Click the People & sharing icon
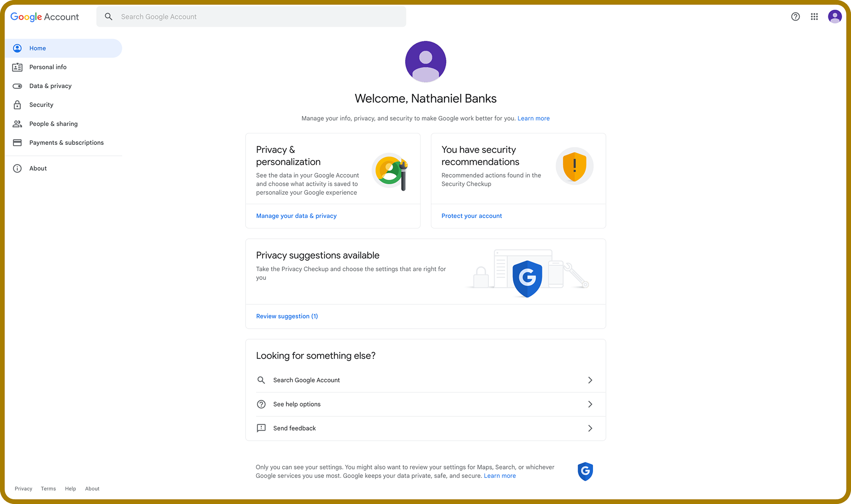The image size is (851, 504). [17, 124]
